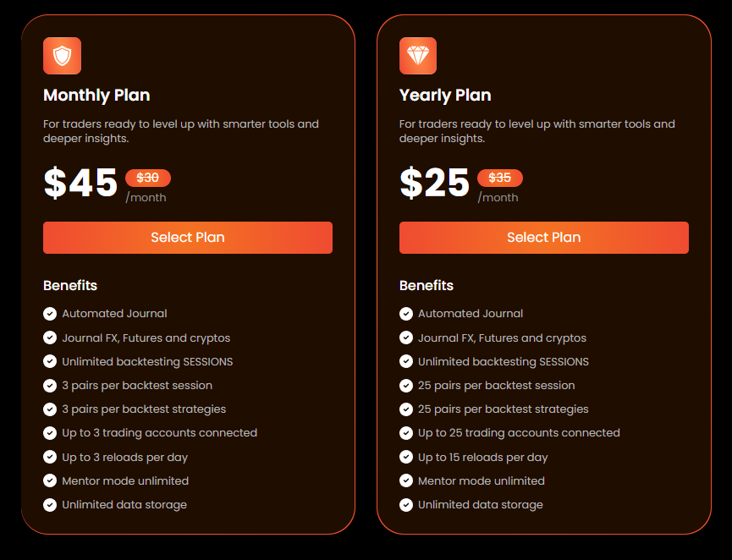732x560 pixels.
Task: Click the Yearly Plan diamond icon
Action: coord(418,56)
